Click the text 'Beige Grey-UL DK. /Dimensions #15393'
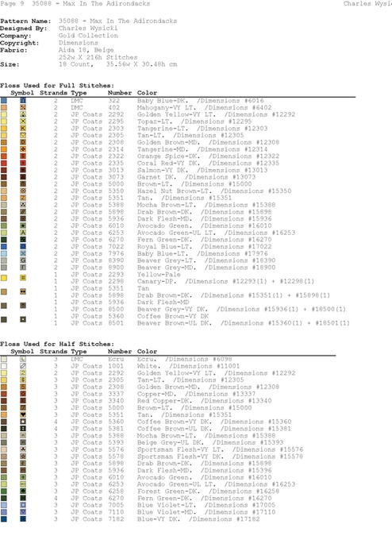The width and height of the screenshot is (392, 555). 210,442
